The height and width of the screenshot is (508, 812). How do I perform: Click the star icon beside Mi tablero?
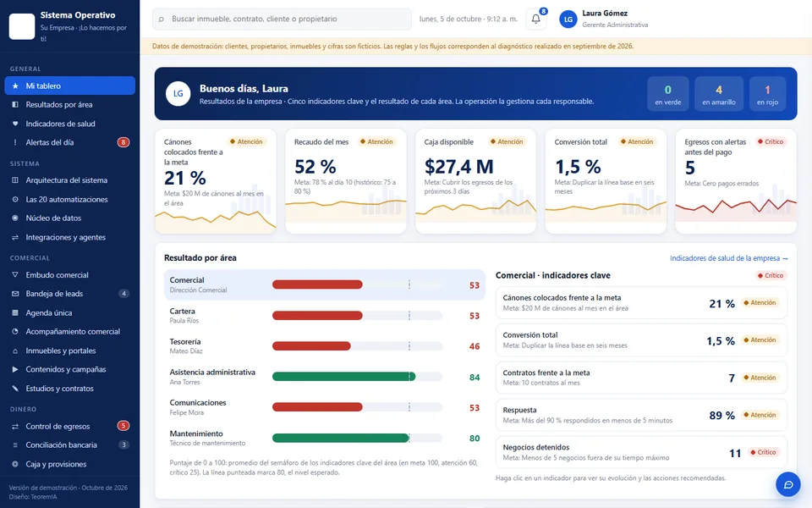(15, 86)
